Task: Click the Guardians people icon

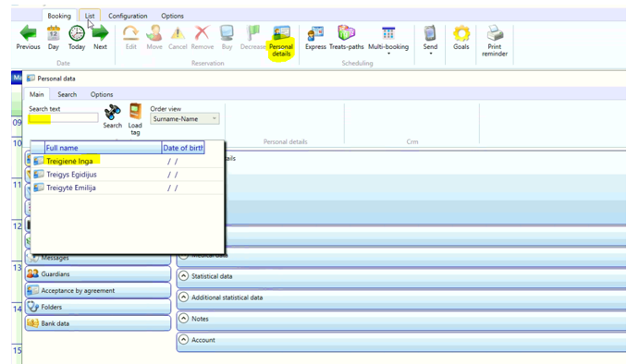Action: tap(32, 274)
